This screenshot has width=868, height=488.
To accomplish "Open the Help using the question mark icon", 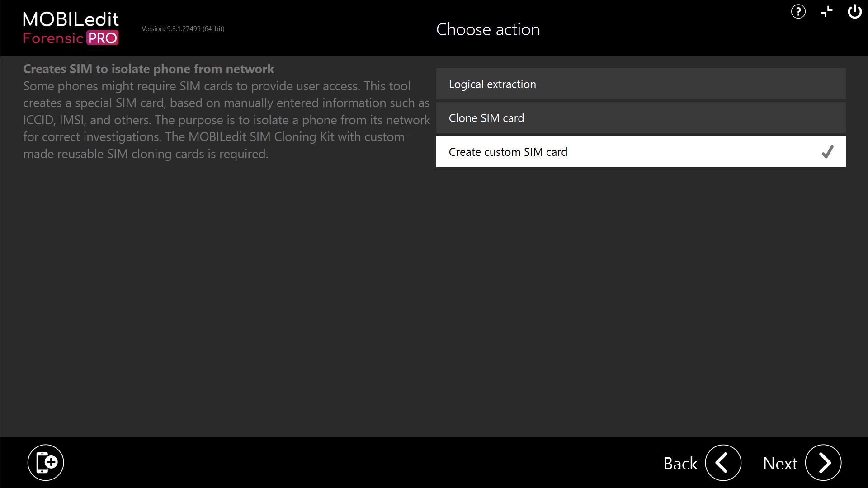I will pyautogui.click(x=798, y=12).
